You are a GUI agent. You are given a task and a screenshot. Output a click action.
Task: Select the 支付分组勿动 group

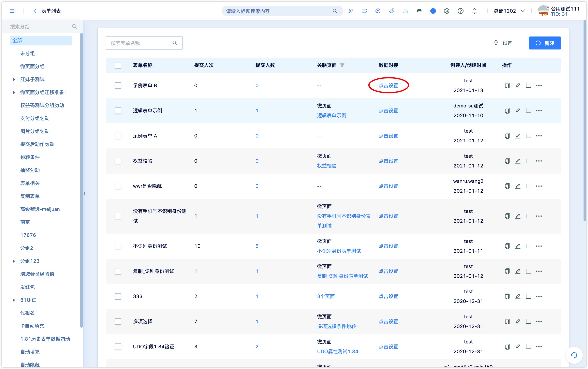(35, 118)
